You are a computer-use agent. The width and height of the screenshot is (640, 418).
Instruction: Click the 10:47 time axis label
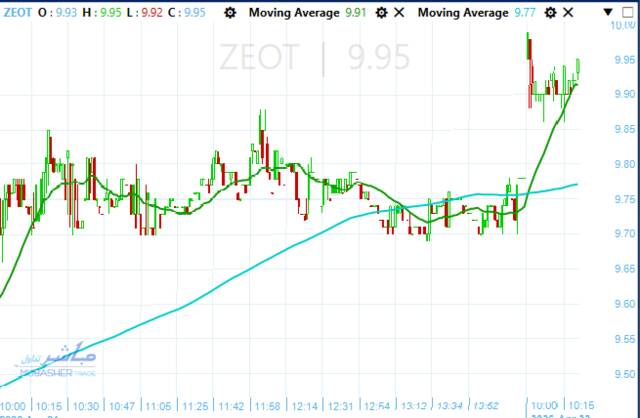pos(122,406)
